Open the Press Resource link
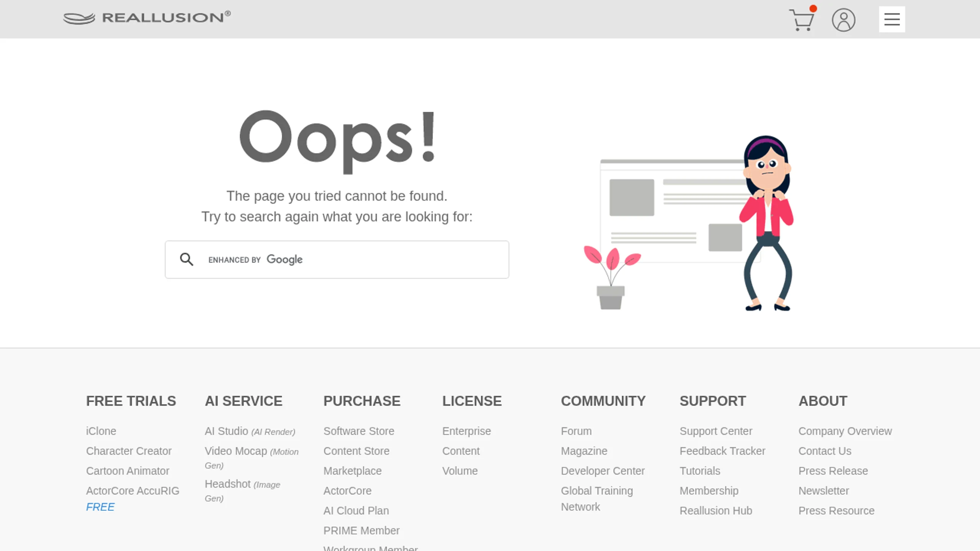This screenshot has width=980, height=551. tap(836, 510)
